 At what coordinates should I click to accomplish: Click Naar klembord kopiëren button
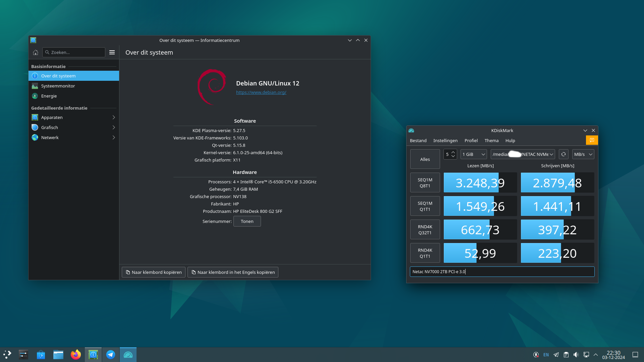pos(154,272)
